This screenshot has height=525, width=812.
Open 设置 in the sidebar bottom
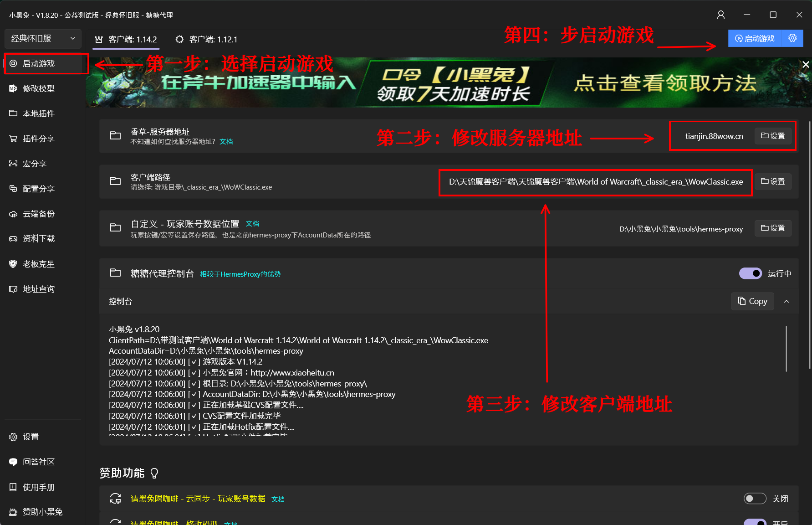[x=43, y=437]
